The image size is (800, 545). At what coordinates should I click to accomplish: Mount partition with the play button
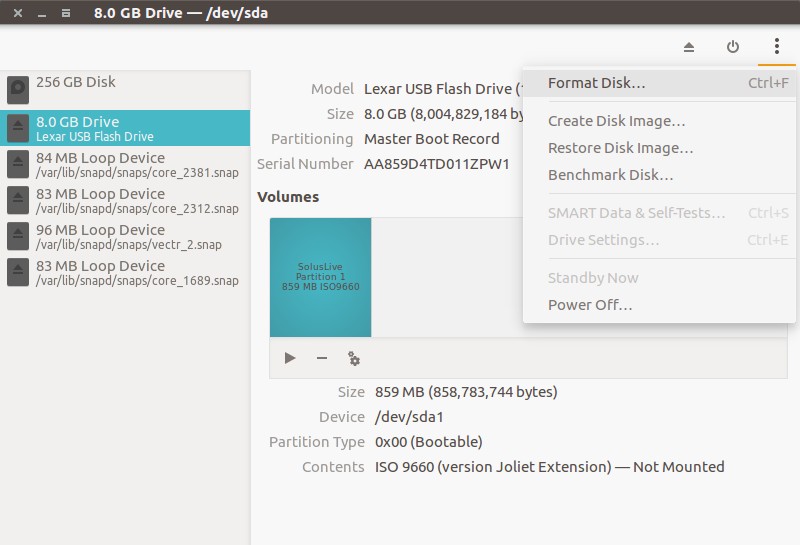290,358
